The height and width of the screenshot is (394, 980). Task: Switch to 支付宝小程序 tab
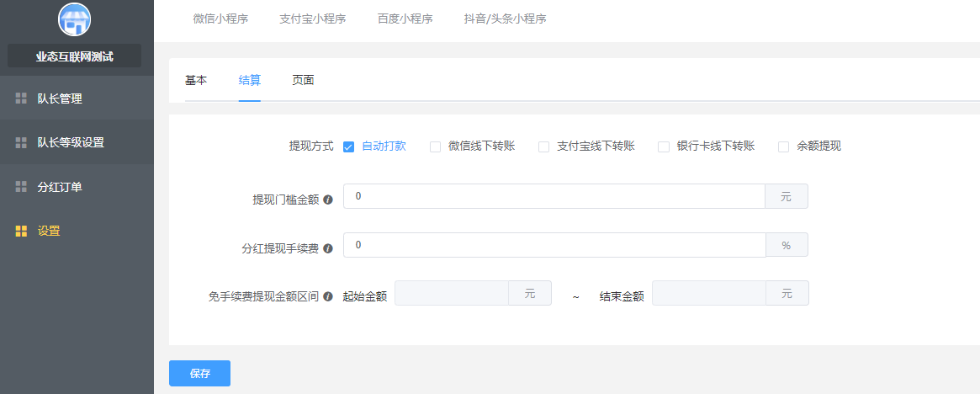click(312, 19)
